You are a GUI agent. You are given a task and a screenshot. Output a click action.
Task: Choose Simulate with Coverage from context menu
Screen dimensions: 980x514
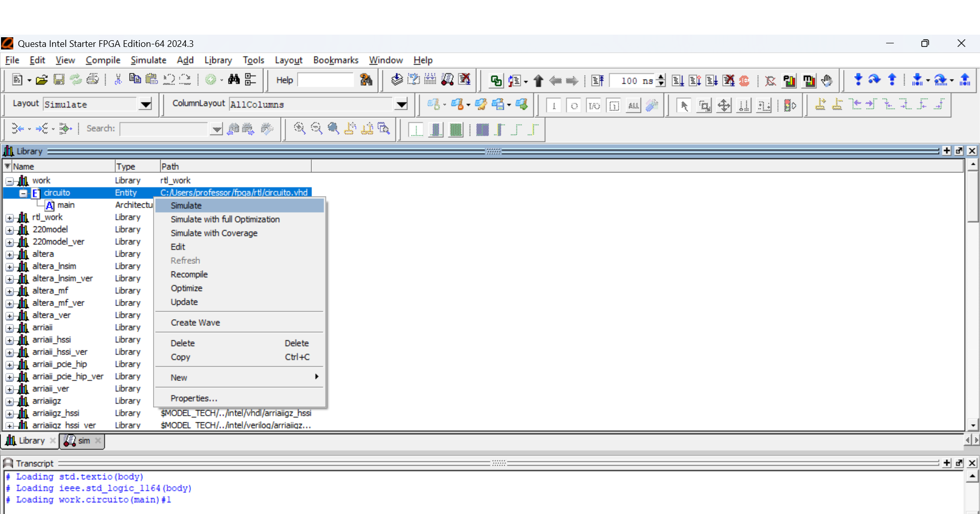pyautogui.click(x=214, y=233)
